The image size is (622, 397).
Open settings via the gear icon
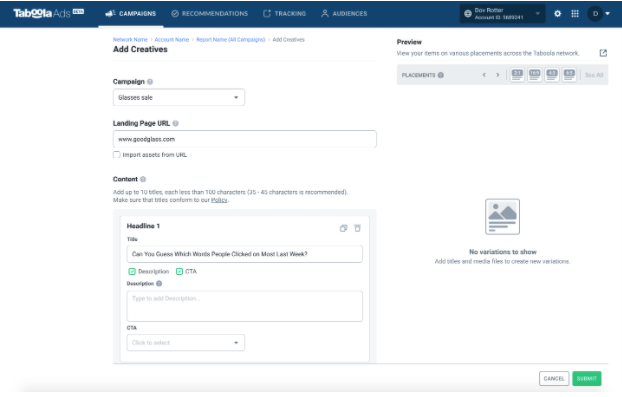coord(557,13)
